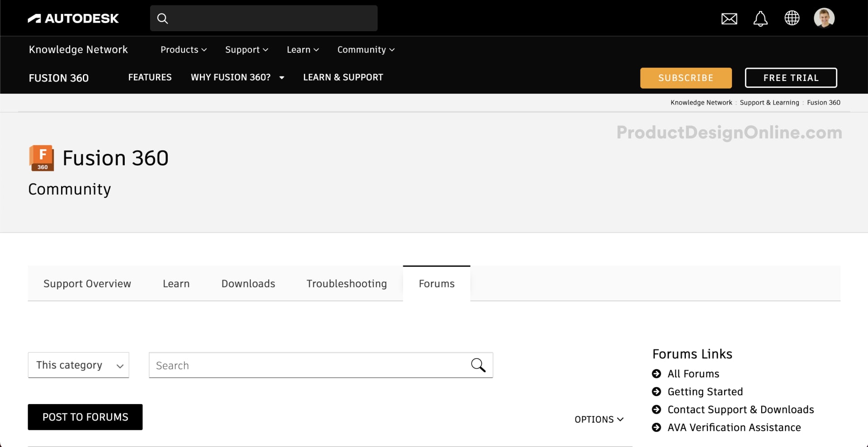
Task: Click arrow icon beside All Forums
Action: [x=656, y=374]
